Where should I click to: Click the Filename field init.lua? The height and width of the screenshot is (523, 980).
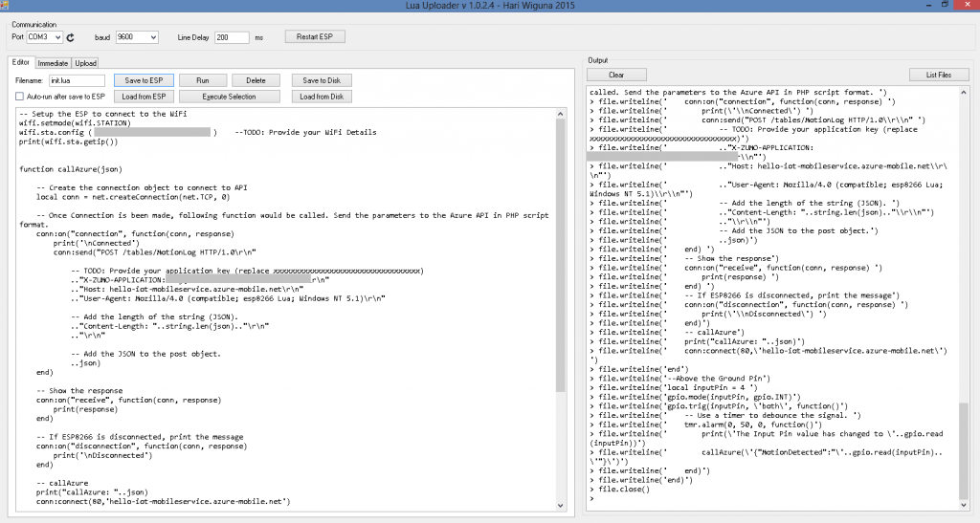tap(77, 80)
